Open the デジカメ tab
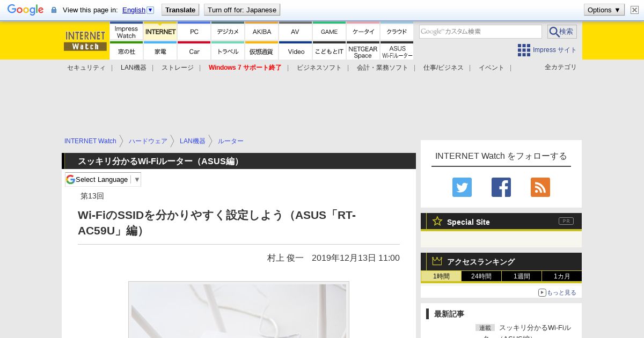 (x=228, y=31)
